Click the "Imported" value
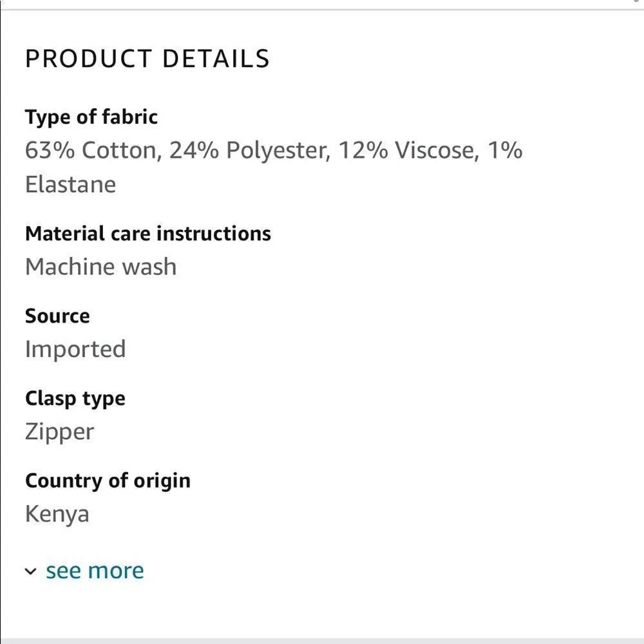The width and height of the screenshot is (644, 644). (x=75, y=350)
